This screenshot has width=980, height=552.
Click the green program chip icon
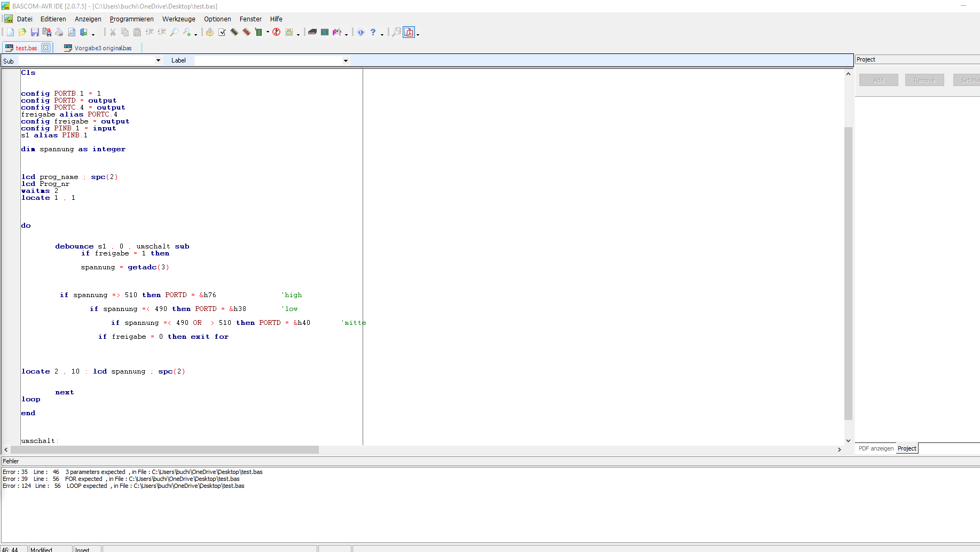coord(259,33)
